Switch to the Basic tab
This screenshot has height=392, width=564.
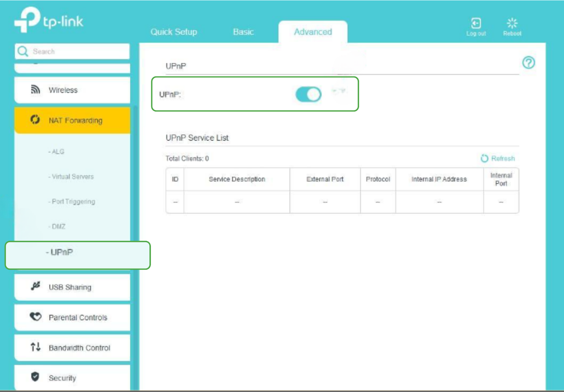pyautogui.click(x=243, y=32)
